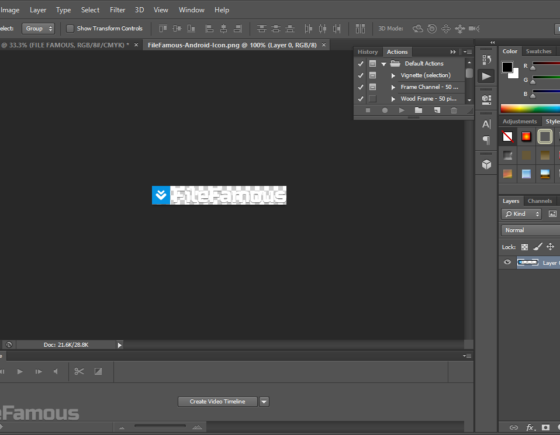Open the Layer menu
The height and width of the screenshot is (435, 560).
click(x=38, y=10)
